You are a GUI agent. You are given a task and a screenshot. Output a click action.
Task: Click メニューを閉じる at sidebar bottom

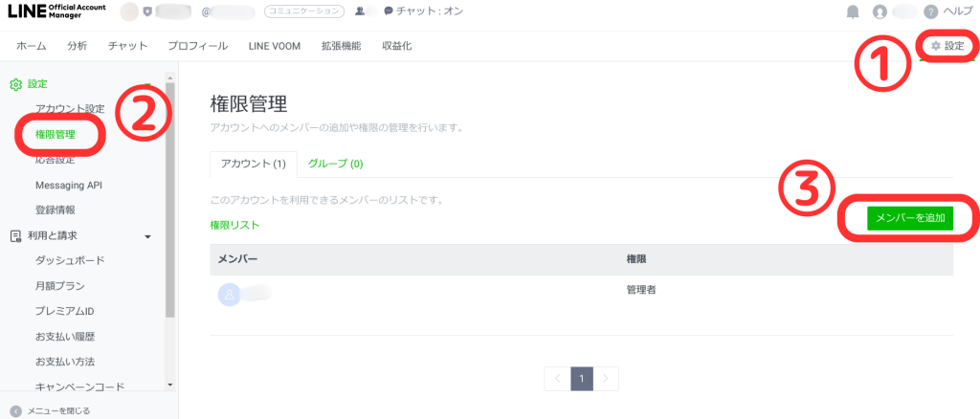click(58, 411)
